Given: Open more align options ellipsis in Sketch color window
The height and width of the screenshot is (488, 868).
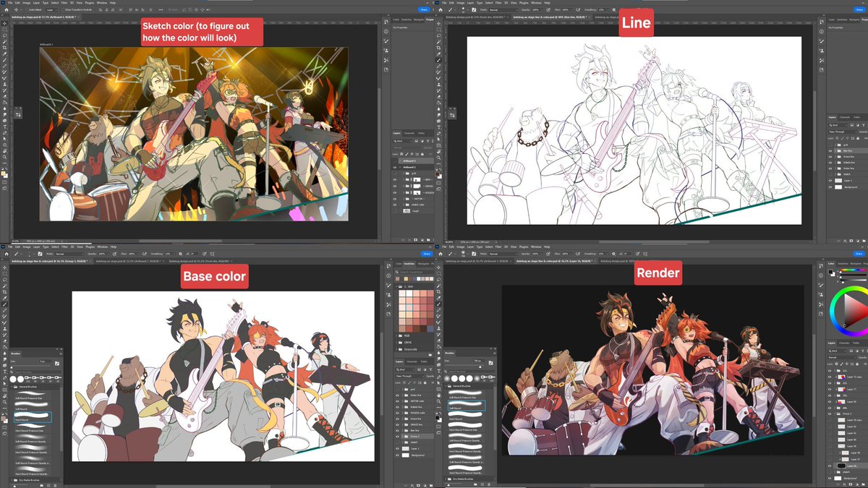Looking at the screenshot, I should point(161,9).
